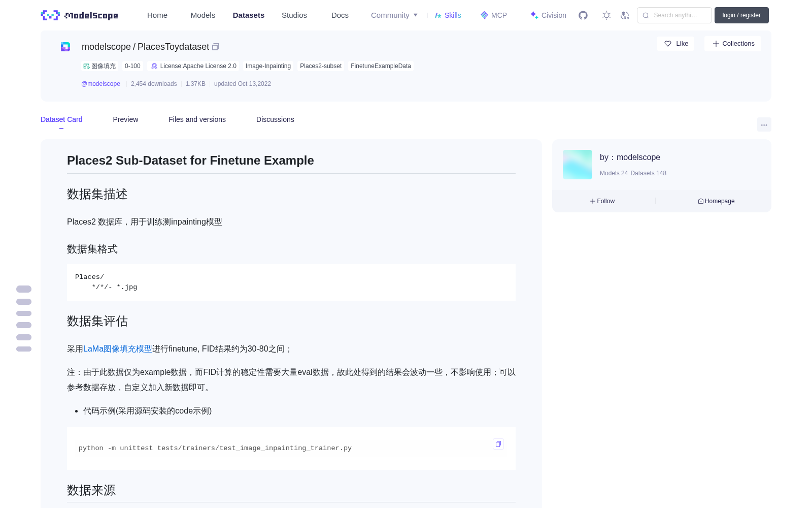Open the @modelscope author link
812x508 pixels.
pos(100,84)
